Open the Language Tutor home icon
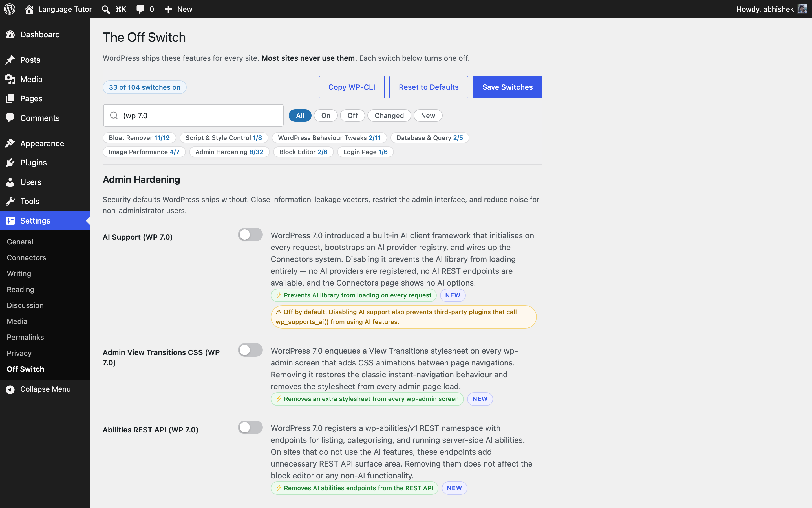This screenshot has width=812, height=508. (x=29, y=9)
